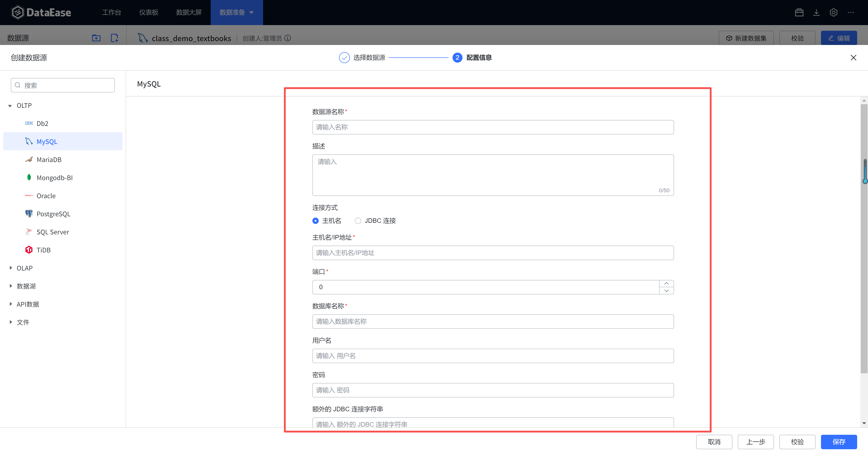Viewport: 868px width, 456px height.
Task: Click the 上一步 button
Action: [x=755, y=442]
